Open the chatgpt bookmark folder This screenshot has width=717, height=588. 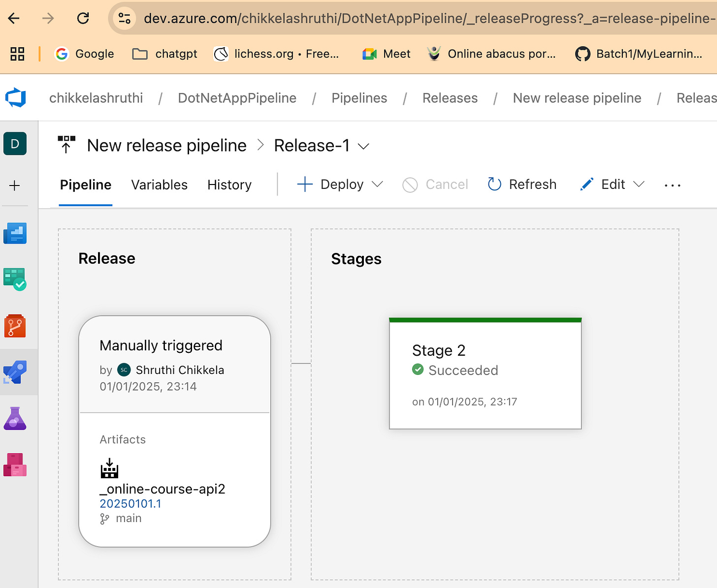pyautogui.click(x=164, y=54)
